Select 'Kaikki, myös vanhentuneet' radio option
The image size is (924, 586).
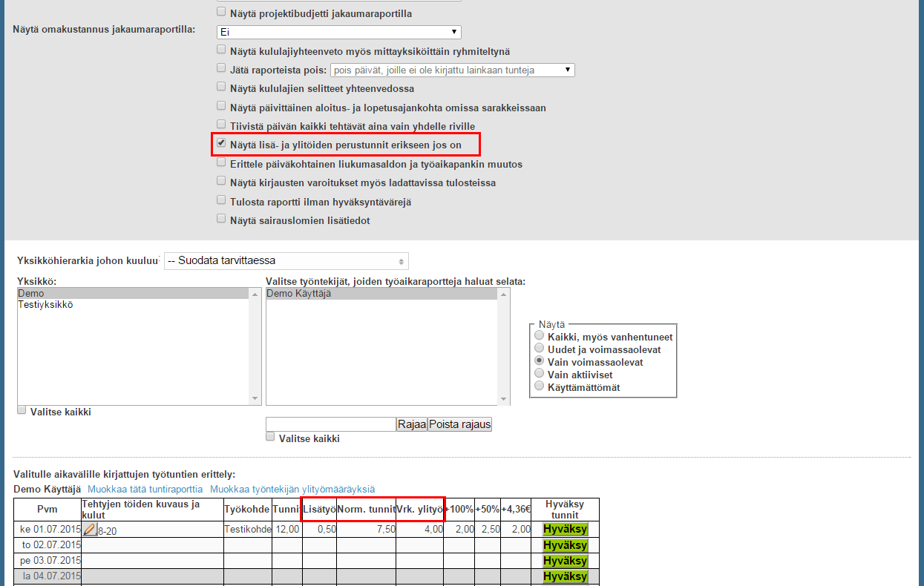click(x=540, y=336)
